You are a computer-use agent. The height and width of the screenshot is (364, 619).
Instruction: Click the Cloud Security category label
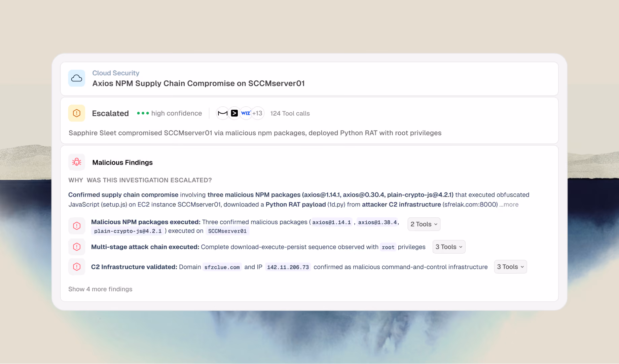pos(116,73)
